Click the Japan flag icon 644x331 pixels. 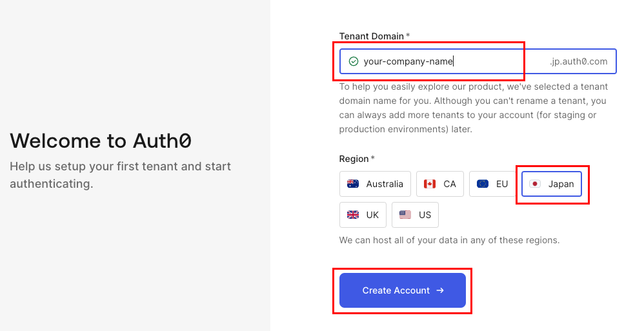coord(535,184)
